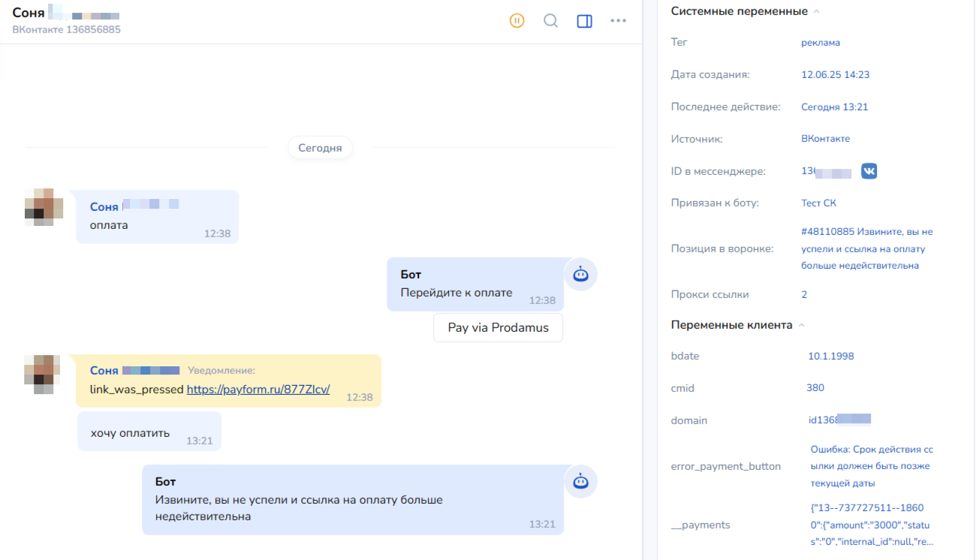
Task: Edit the bdate value 10.1.1998
Action: tap(830, 356)
